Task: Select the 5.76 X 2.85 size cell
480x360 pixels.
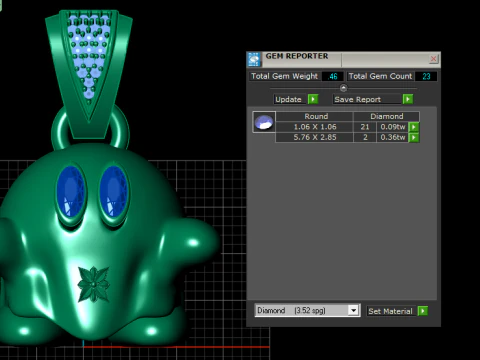Action: (315, 137)
